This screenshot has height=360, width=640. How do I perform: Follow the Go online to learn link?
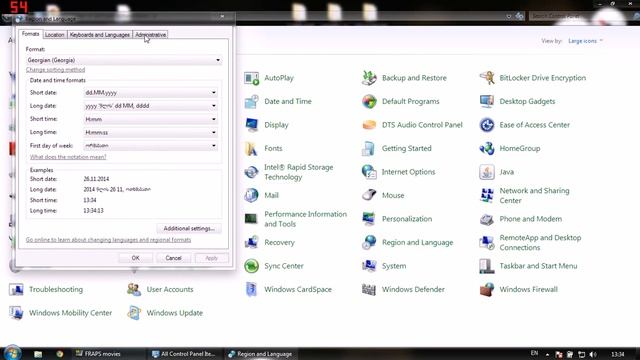(108, 240)
